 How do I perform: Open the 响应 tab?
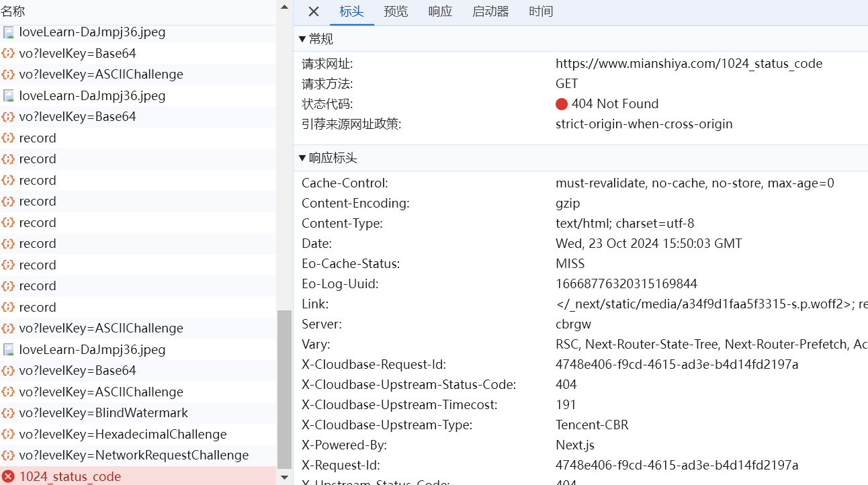pyautogui.click(x=440, y=11)
